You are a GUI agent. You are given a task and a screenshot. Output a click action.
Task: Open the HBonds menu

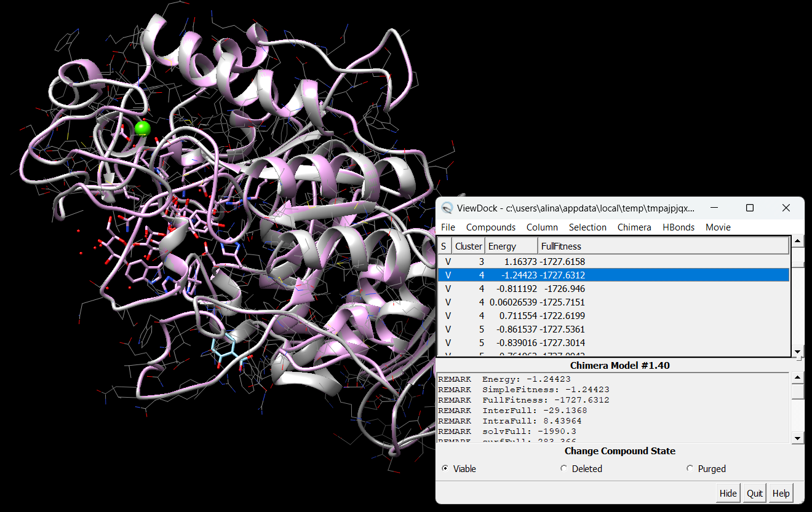point(679,227)
